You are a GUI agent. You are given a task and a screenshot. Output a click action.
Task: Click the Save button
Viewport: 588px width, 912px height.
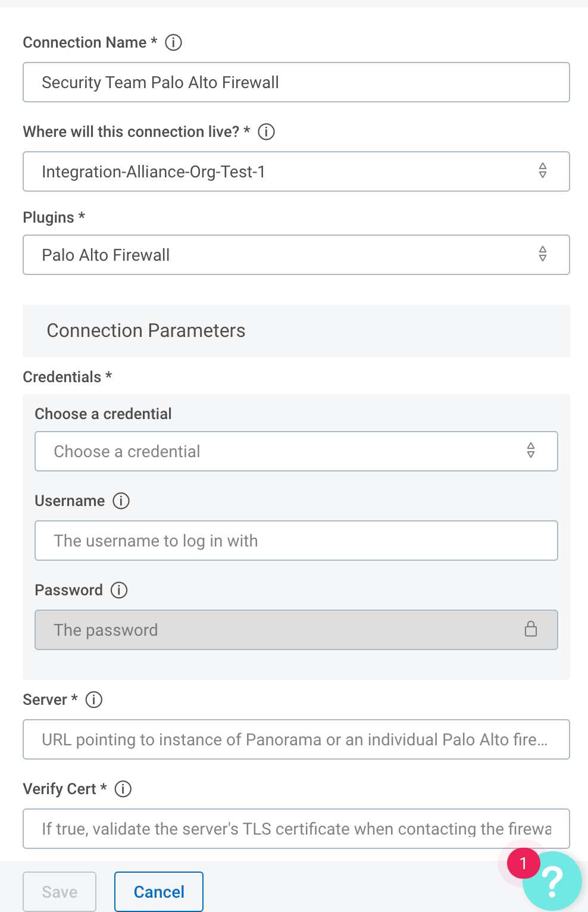[60, 892]
